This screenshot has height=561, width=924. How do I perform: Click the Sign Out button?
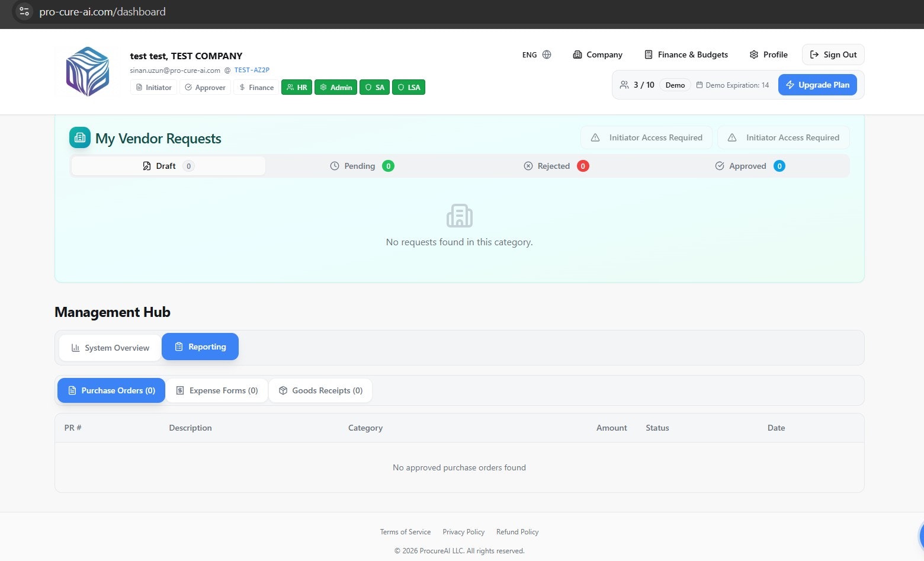click(833, 55)
